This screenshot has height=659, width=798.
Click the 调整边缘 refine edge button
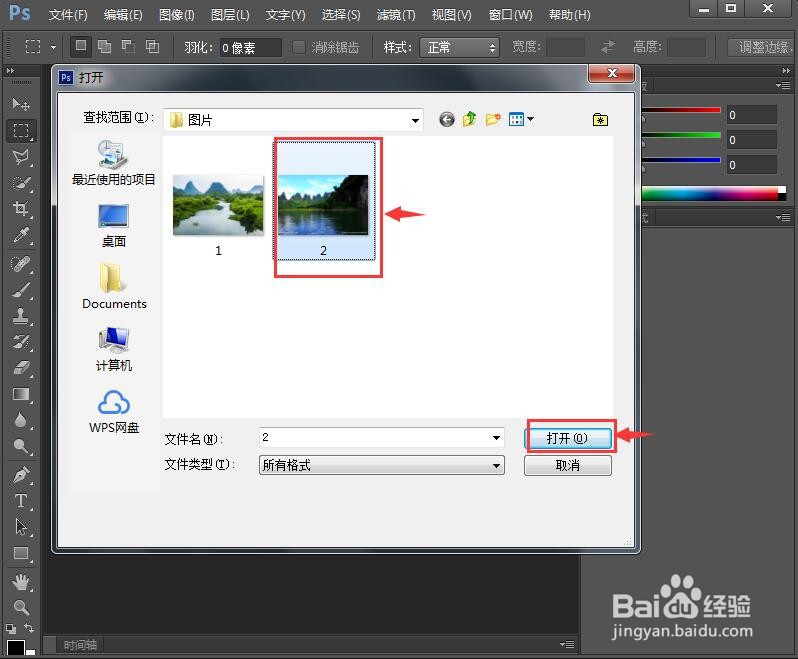[762, 47]
